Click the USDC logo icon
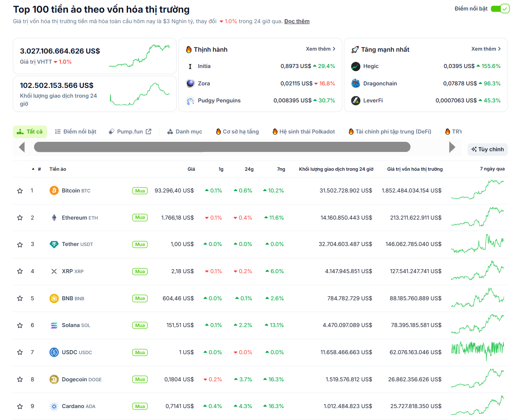 54,352
